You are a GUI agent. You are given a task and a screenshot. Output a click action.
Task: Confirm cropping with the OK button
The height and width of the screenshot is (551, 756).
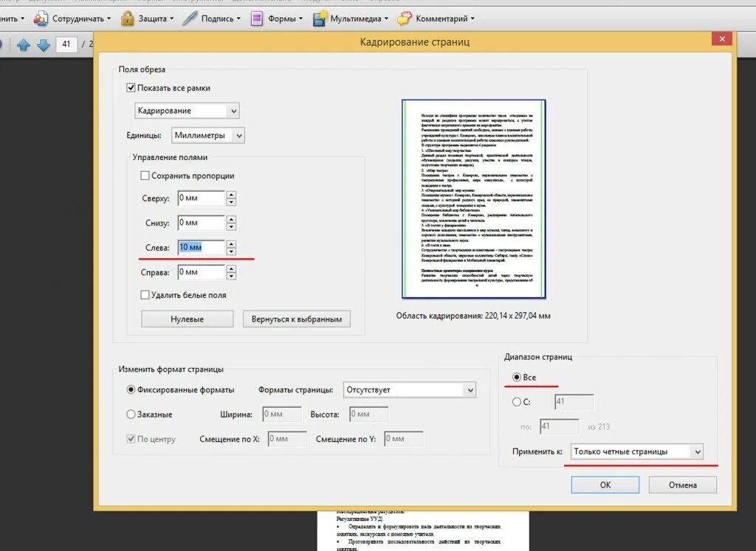(x=605, y=485)
